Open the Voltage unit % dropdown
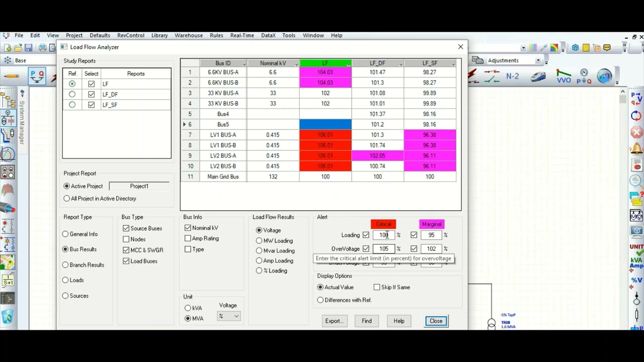This screenshot has height=362, width=644. coord(228,316)
